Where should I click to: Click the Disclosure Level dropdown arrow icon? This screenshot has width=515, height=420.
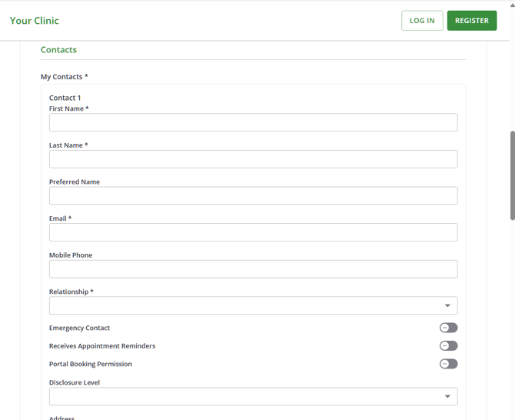click(x=447, y=397)
